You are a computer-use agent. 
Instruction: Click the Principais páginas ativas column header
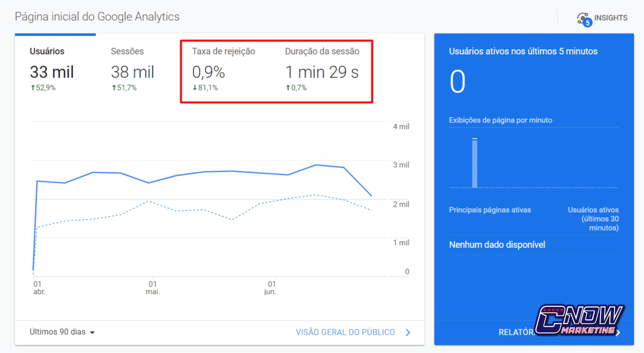490,210
